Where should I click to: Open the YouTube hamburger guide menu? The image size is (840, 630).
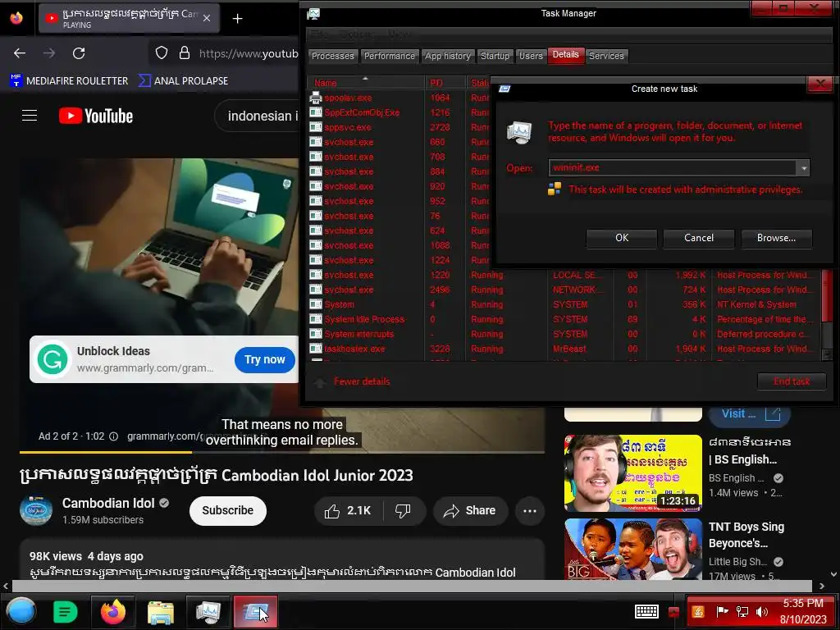tap(30, 116)
